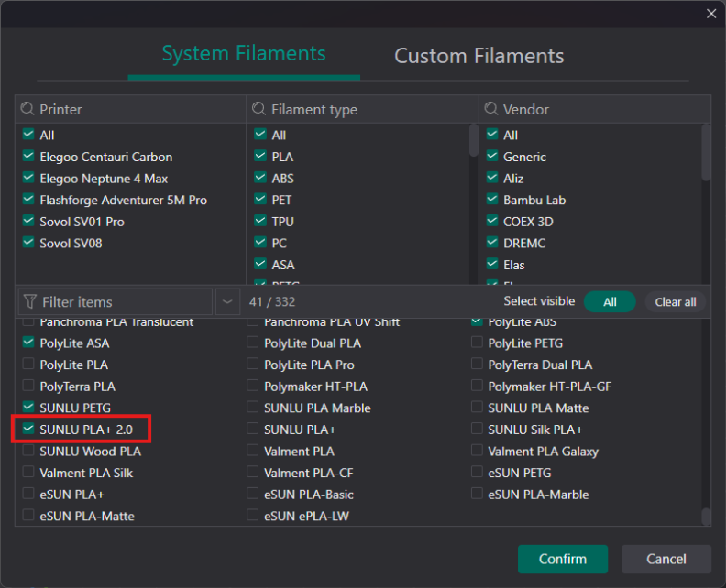Click the Printer search field

[130, 110]
